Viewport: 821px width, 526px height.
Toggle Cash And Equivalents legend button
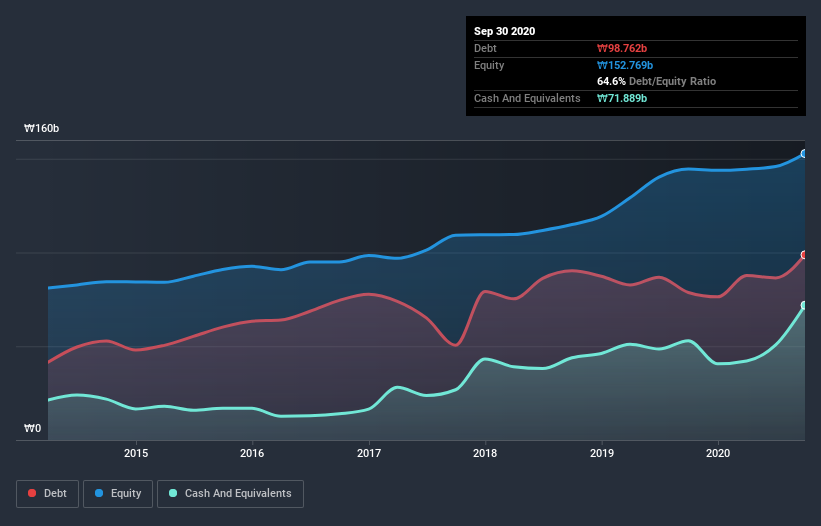pyautogui.click(x=230, y=494)
